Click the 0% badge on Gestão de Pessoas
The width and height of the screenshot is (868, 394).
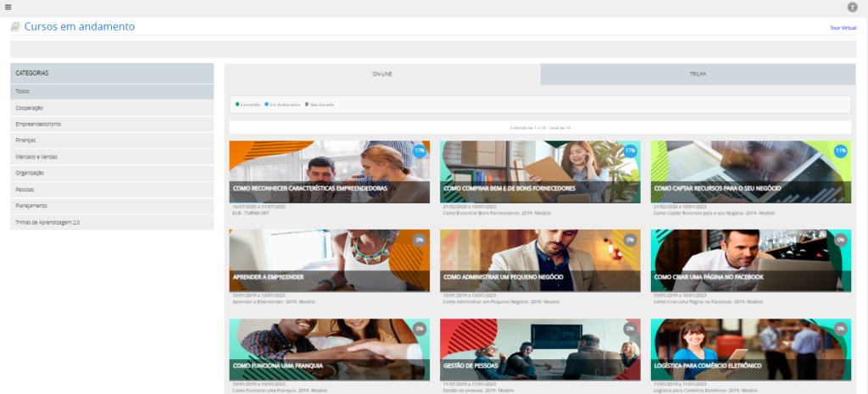click(x=630, y=329)
